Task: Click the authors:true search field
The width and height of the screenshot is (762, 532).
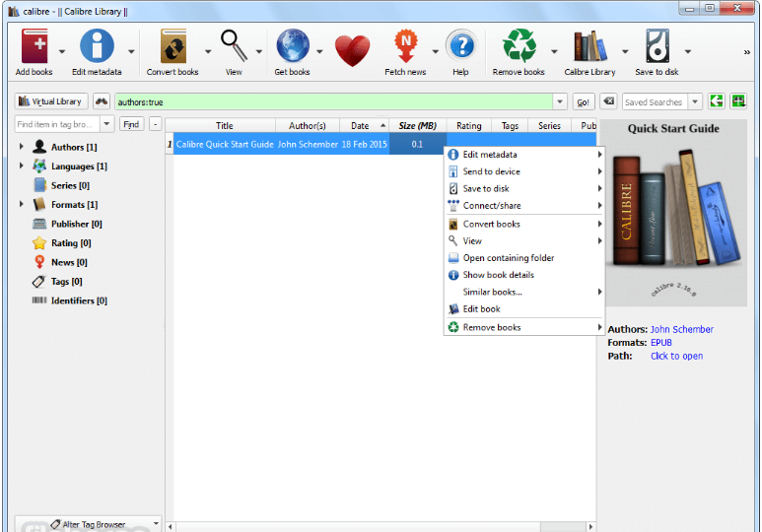Action: (333, 102)
